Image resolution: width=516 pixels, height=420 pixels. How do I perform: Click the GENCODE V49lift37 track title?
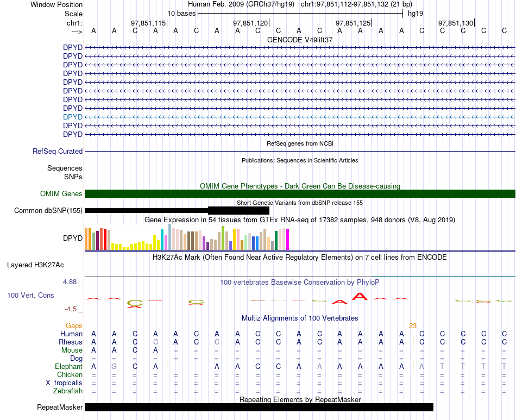(x=300, y=40)
